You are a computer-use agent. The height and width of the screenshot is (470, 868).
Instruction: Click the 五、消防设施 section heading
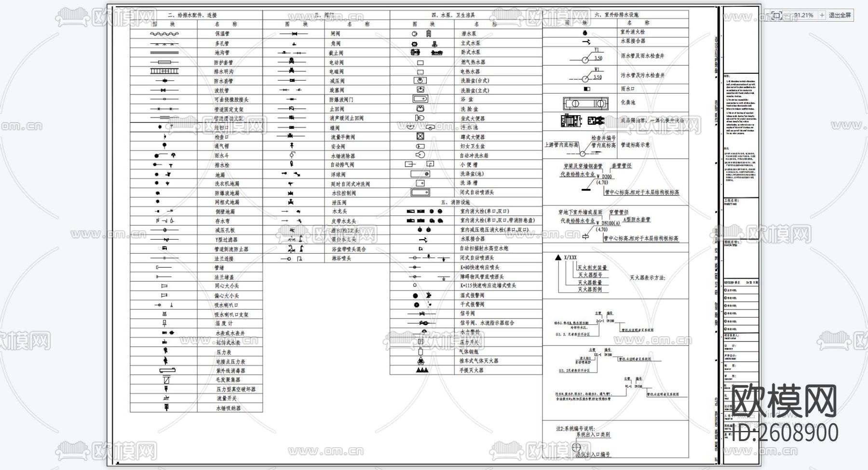coord(455,202)
